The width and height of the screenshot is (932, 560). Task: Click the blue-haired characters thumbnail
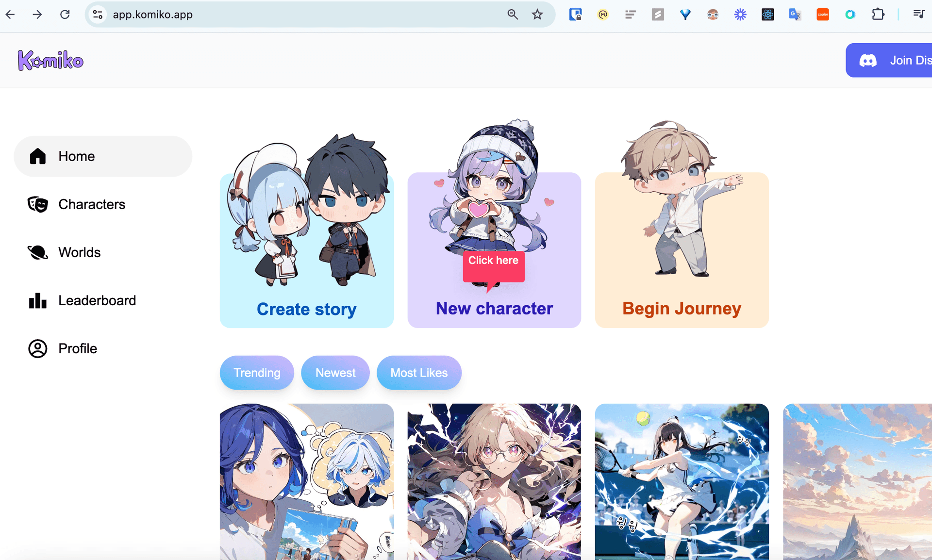306,481
